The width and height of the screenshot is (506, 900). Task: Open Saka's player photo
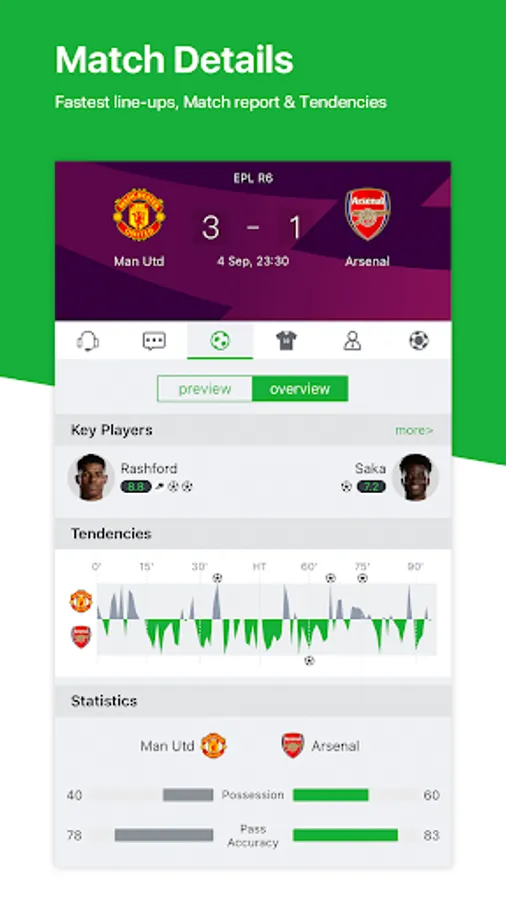pos(415,478)
